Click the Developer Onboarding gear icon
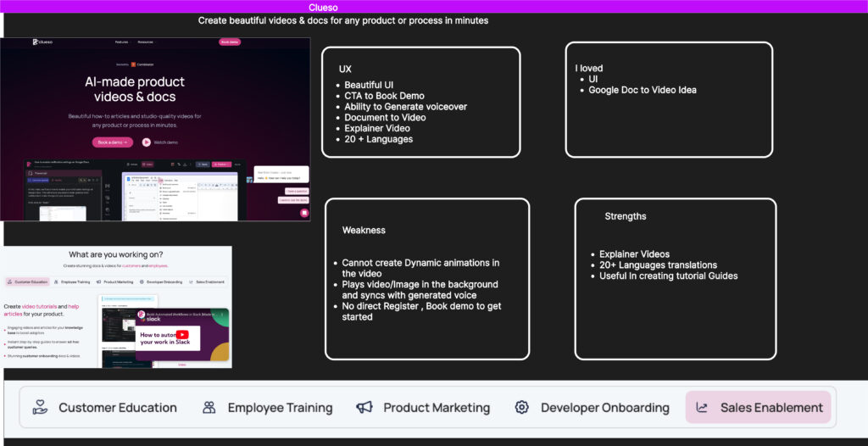 pos(522,408)
